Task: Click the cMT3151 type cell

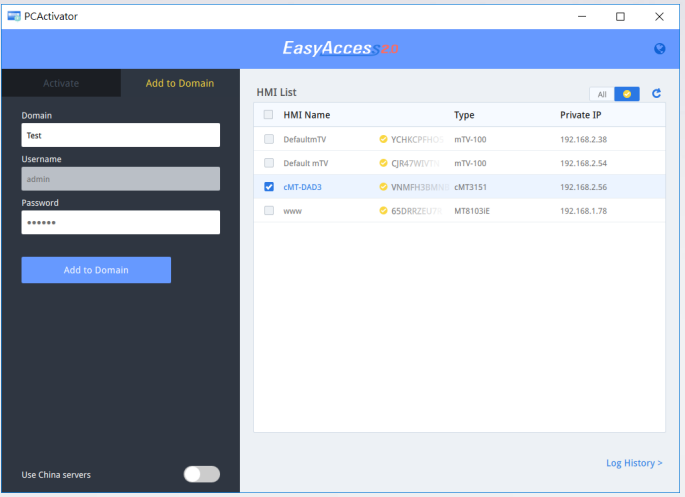Action: 470,187
